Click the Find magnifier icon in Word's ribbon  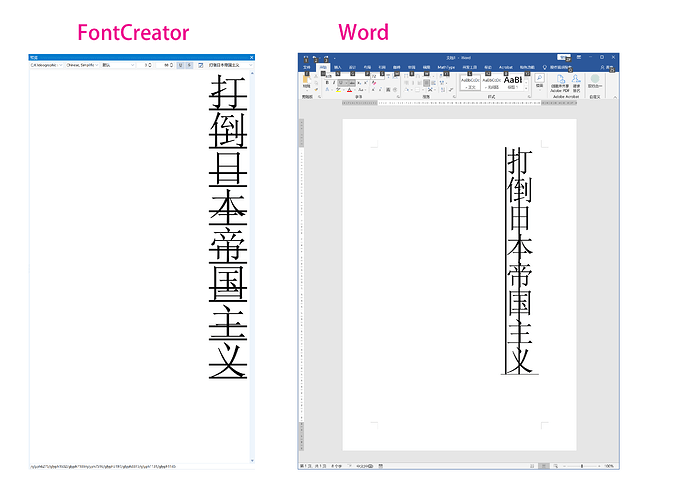(x=540, y=78)
